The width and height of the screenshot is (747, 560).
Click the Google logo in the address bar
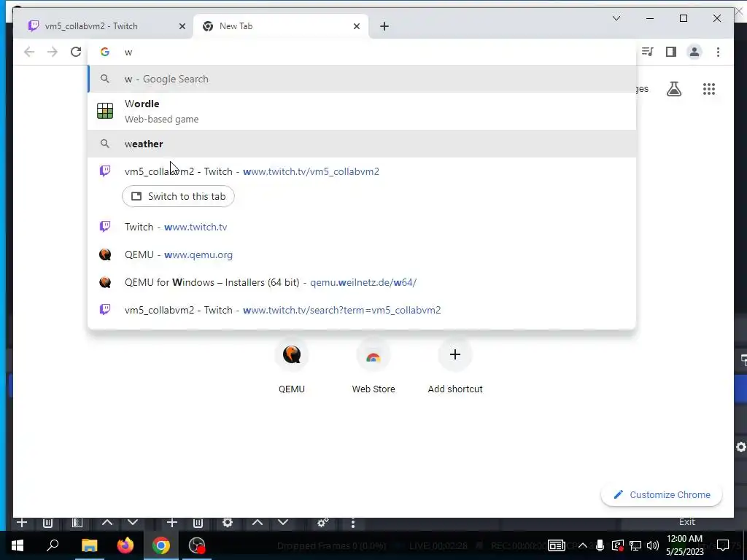105,52
